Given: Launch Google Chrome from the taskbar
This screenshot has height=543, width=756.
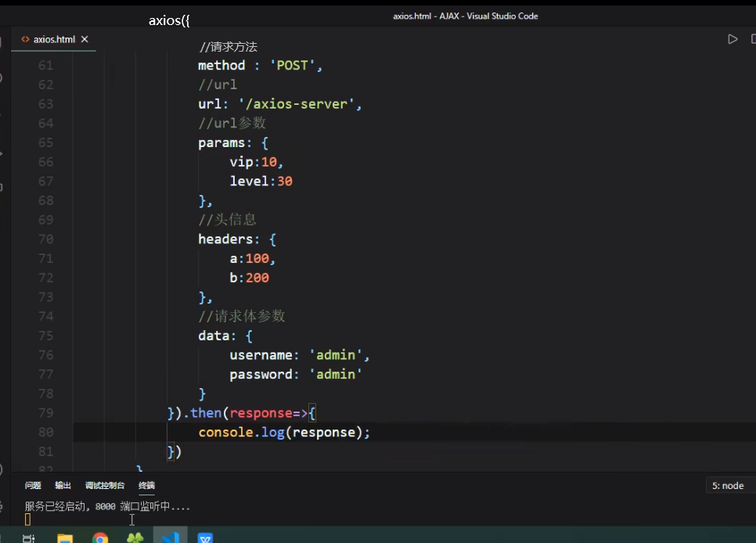Looking at the screenshot, I should pos(100,538).
